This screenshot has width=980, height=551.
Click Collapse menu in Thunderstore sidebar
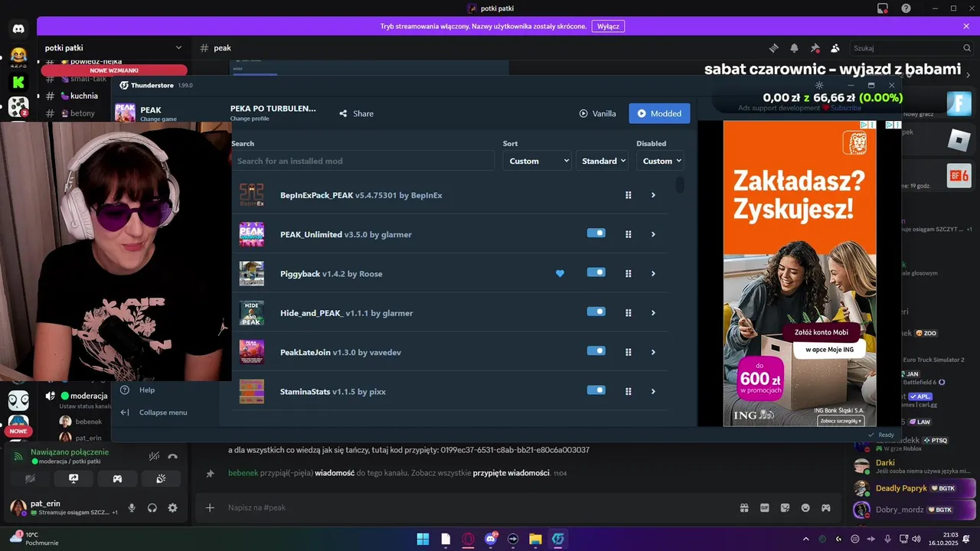(x=154, y=412)
